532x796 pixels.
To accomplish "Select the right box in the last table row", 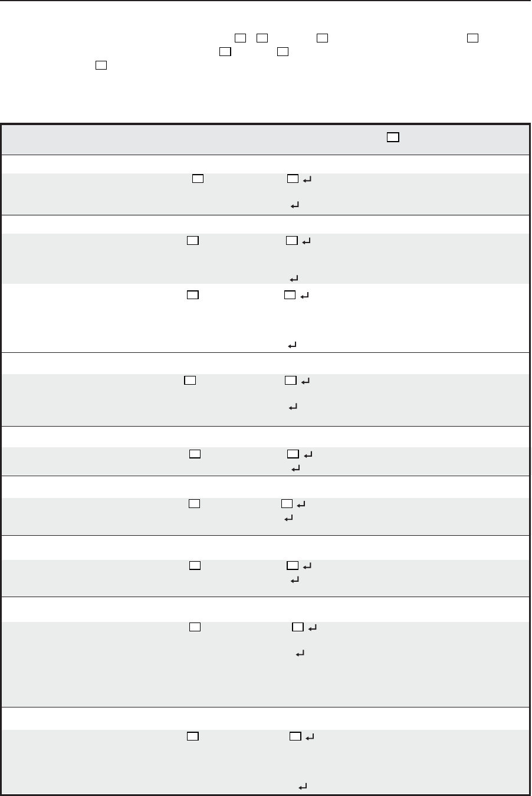I will (x=295, y=736).
